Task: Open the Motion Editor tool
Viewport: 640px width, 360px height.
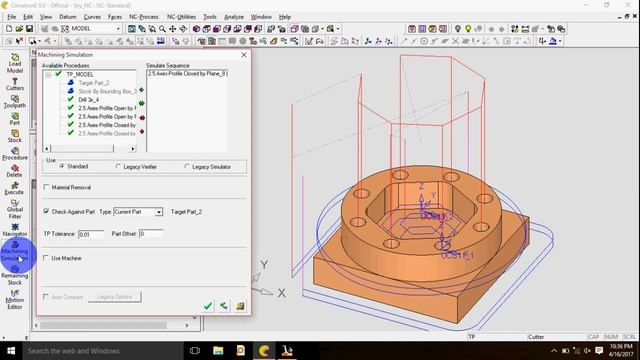Action: coord(15,300)
